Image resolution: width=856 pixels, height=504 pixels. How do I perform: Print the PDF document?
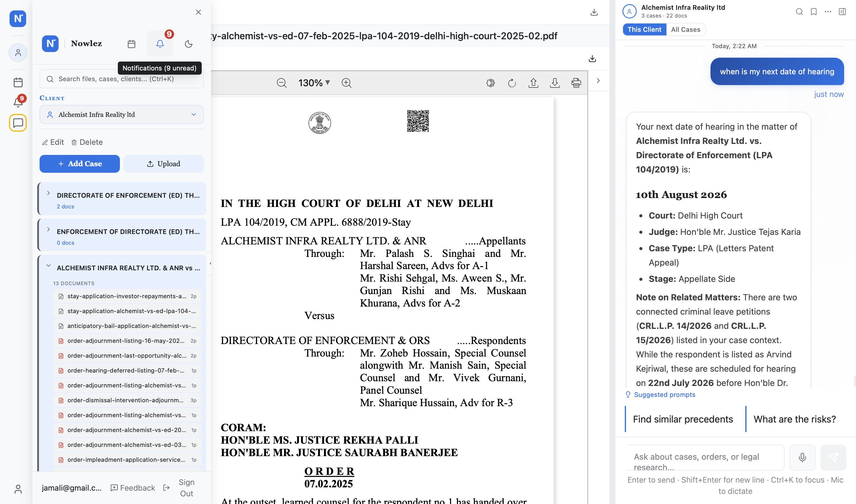(x=576, y=83)
